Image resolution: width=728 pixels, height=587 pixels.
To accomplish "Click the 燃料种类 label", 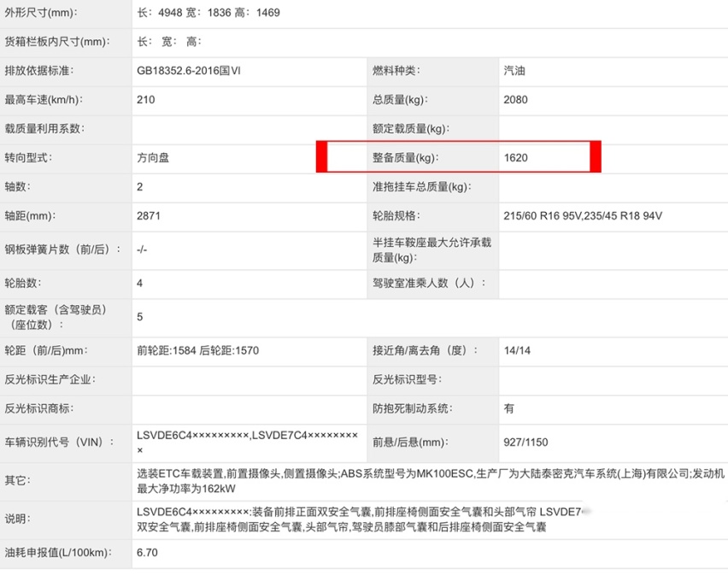I will 396,71.
